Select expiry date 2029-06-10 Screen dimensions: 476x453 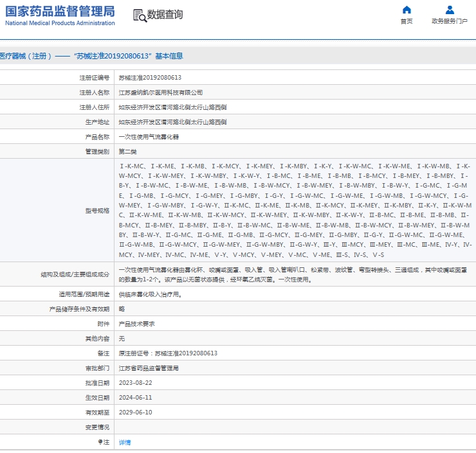(x=135, y=413)
